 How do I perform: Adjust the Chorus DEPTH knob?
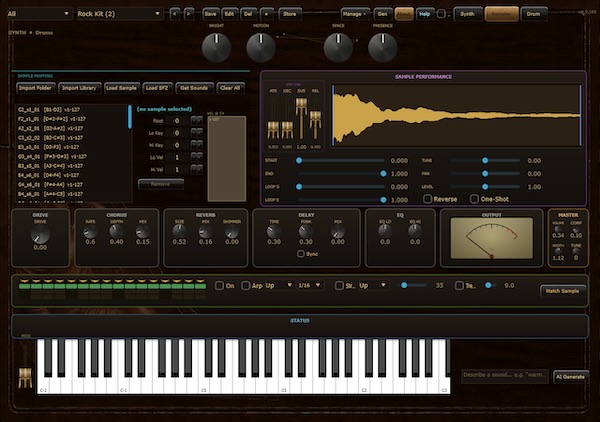(116, 231)
